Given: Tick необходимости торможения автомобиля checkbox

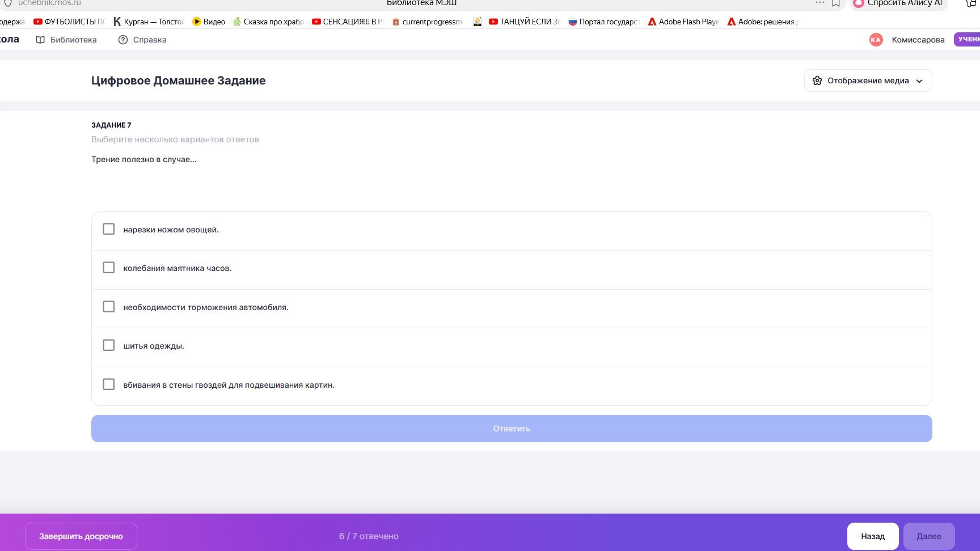Looking at the screenshot, I should point(109,307).
